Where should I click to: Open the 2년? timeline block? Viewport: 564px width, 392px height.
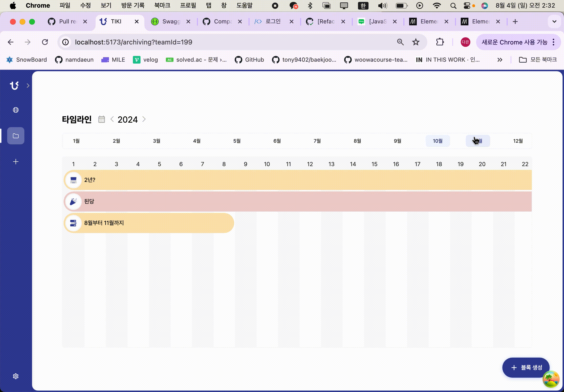[295, 180]
